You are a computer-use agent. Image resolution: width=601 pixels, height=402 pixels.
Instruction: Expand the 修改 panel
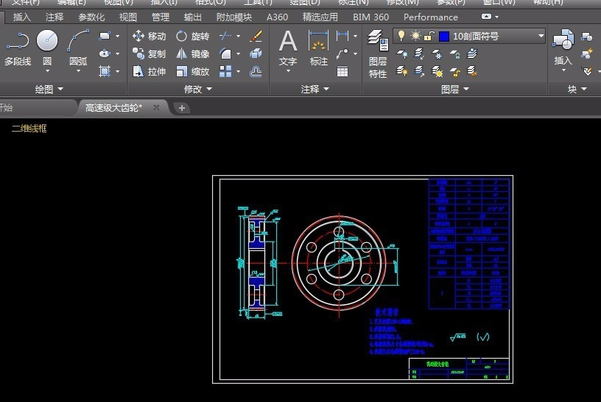[x=198, y=89]
